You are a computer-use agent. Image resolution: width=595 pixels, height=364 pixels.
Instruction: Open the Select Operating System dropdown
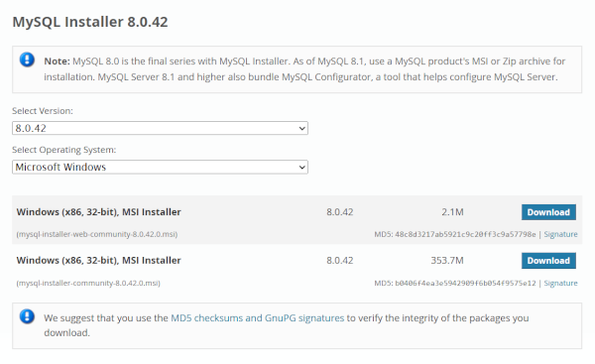tap(160, 167)
